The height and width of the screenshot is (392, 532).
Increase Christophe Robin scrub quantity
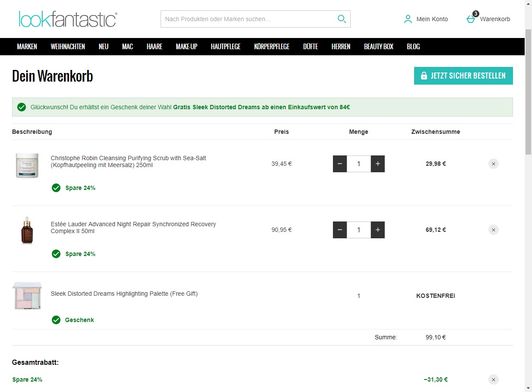378,164
